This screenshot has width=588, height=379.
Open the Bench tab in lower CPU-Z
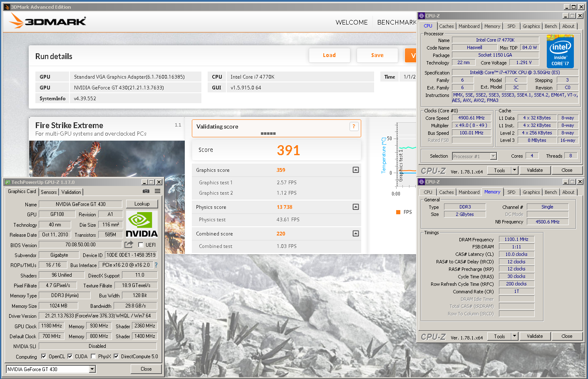551,192
